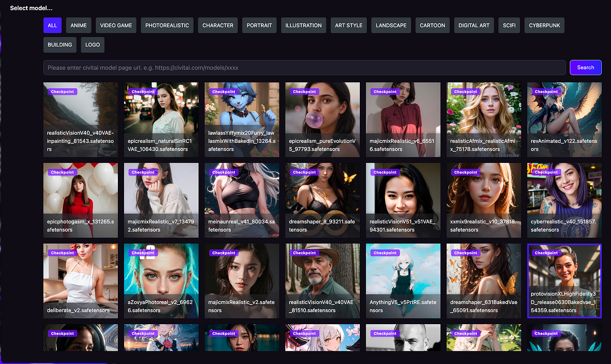
Task: Select AnythingV5_v5PrtRE model card
Action: (x=403, y=281)
